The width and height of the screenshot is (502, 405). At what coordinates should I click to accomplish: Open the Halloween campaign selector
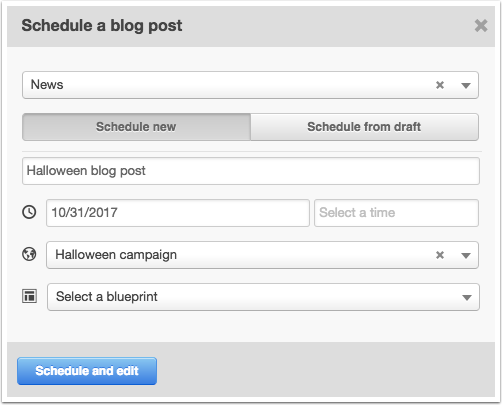point(262,255)
